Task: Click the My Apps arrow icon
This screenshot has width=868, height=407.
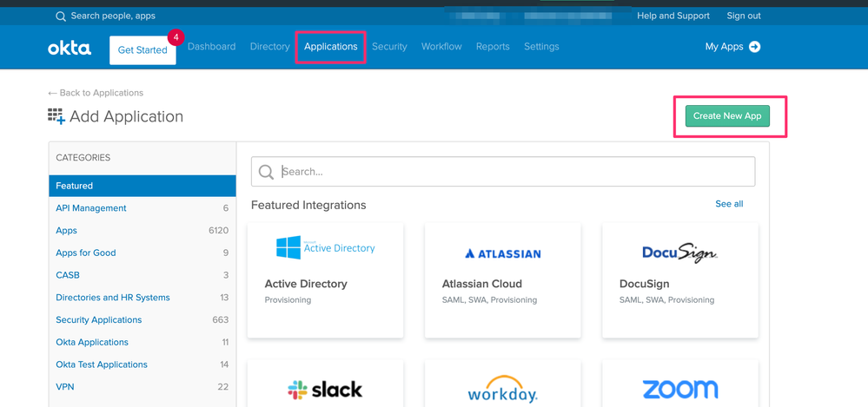Action: click(754, 47)
